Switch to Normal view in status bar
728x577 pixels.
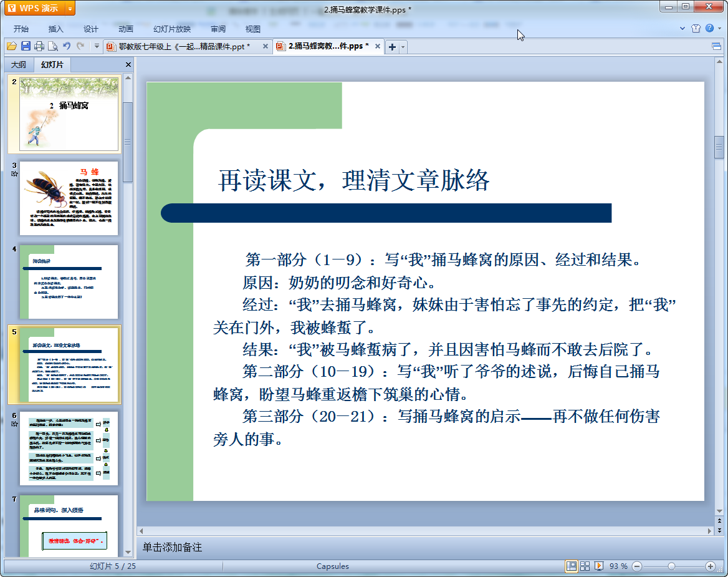[x=572, y=566]
